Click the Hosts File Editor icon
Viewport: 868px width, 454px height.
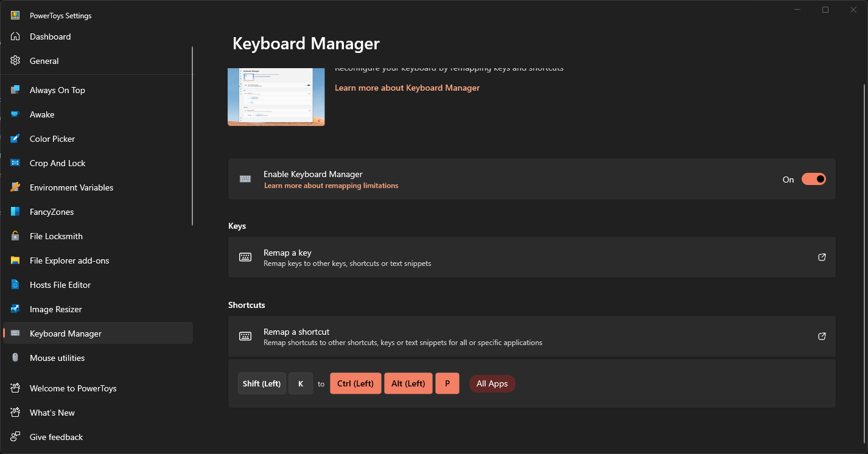pos(15,285)
